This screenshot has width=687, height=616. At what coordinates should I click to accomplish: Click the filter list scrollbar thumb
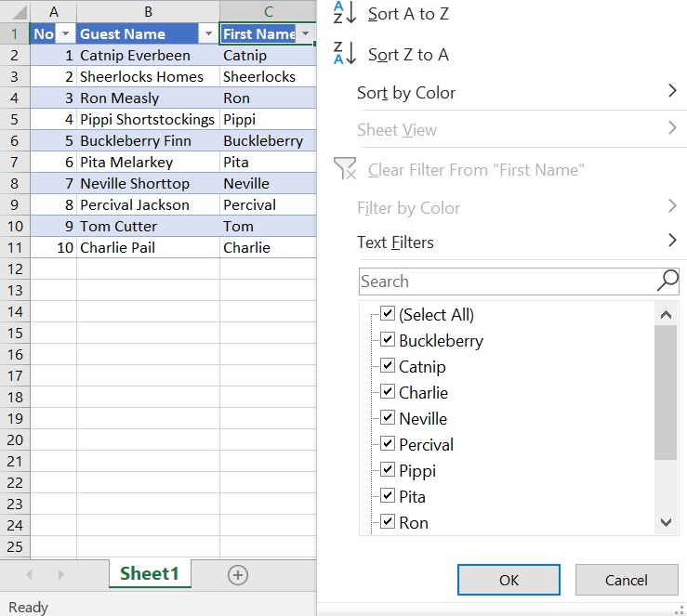click(666, 392)
